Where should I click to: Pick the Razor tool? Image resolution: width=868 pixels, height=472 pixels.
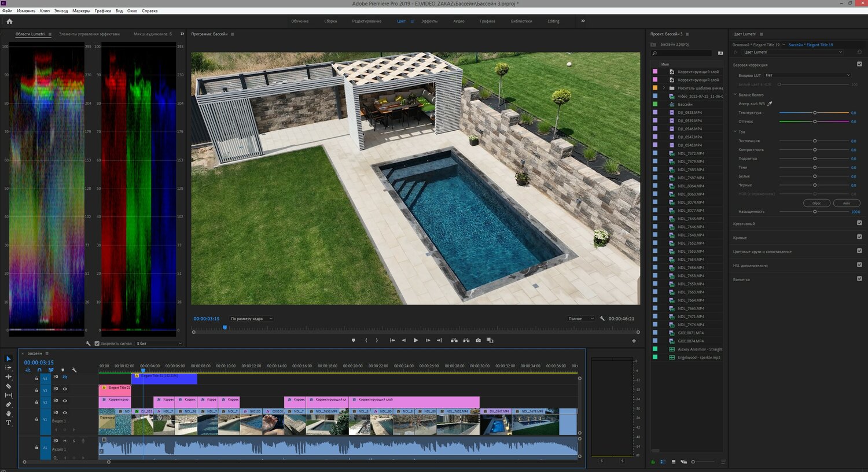coord(8,386)
